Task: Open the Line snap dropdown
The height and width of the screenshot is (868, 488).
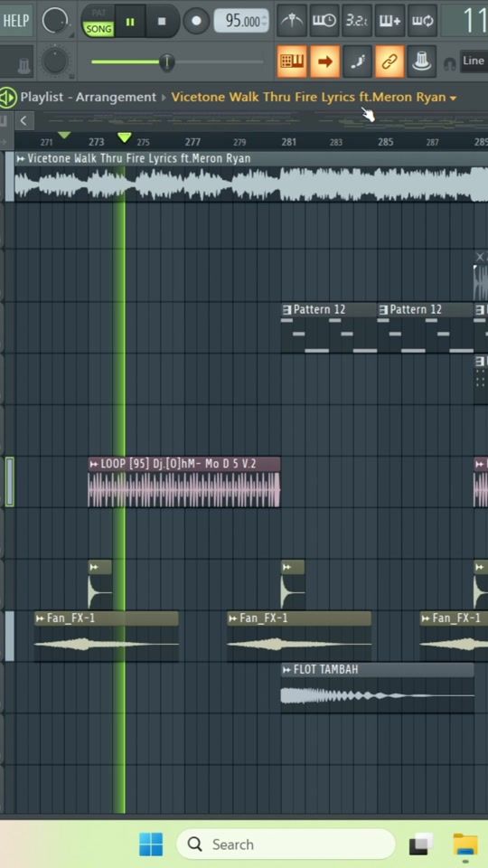Action: (474, 61)
